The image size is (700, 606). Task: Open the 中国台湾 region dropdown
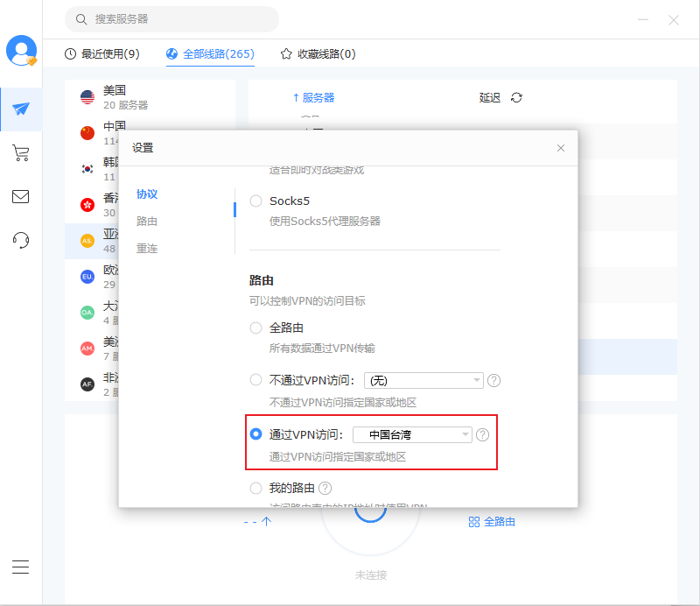coord(412,435)
